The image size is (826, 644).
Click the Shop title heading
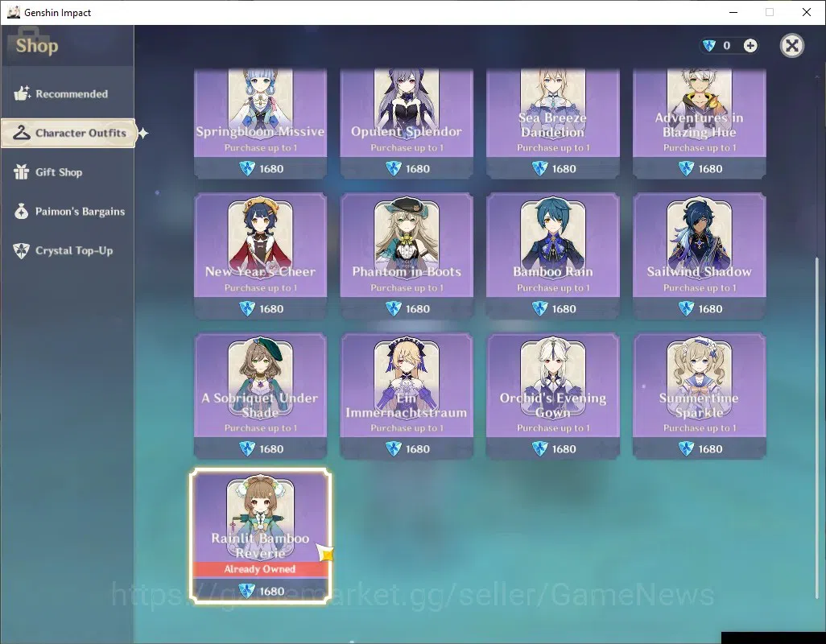point(37,46)
